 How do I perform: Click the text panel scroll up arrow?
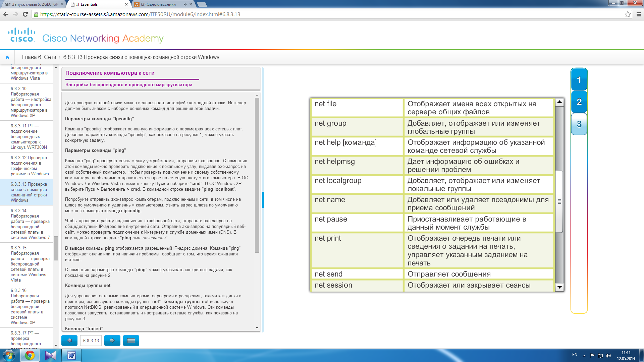(257, 95)
